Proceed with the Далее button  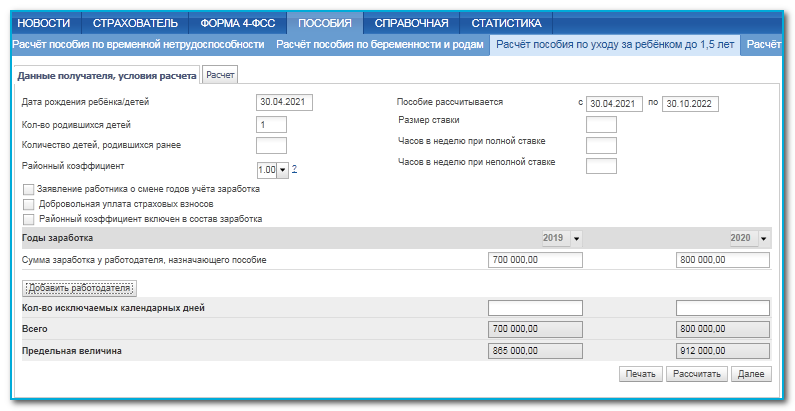tap(751, 373)
